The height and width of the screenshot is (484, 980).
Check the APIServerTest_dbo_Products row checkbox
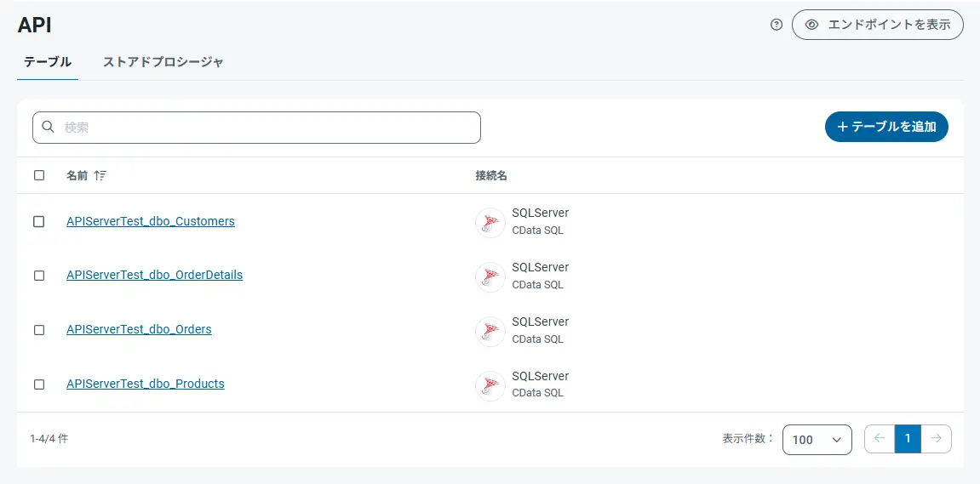(39, 384)
